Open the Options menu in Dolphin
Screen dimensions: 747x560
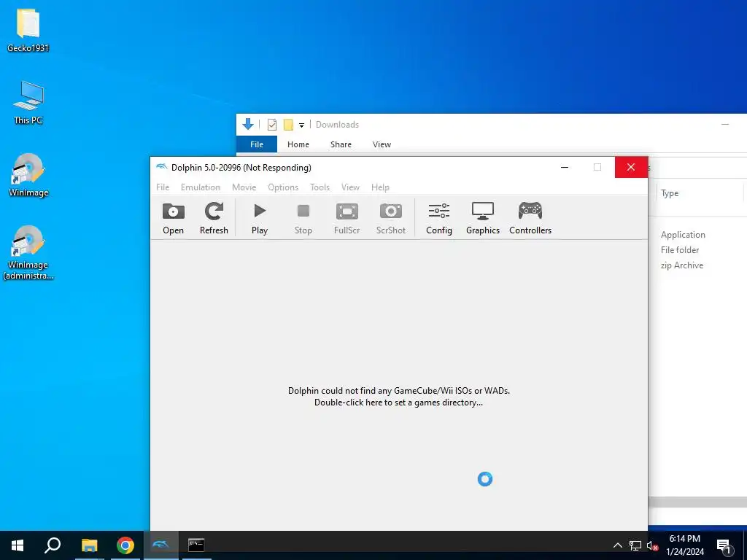point(283,187)
